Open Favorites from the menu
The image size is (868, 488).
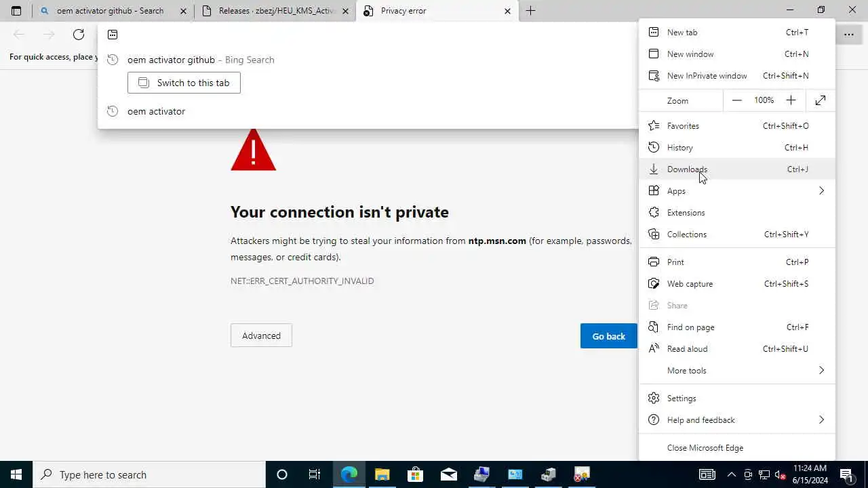coord(737,126)
